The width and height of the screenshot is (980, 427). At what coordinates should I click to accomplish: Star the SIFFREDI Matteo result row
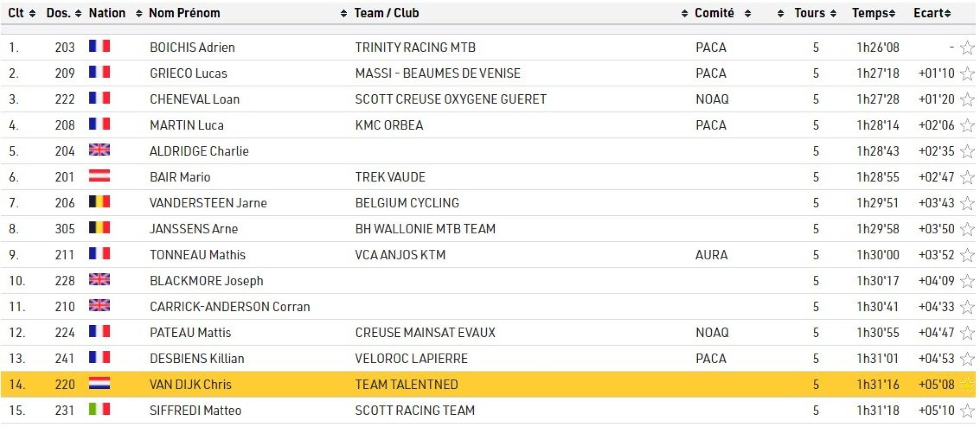tap(967, 411)
